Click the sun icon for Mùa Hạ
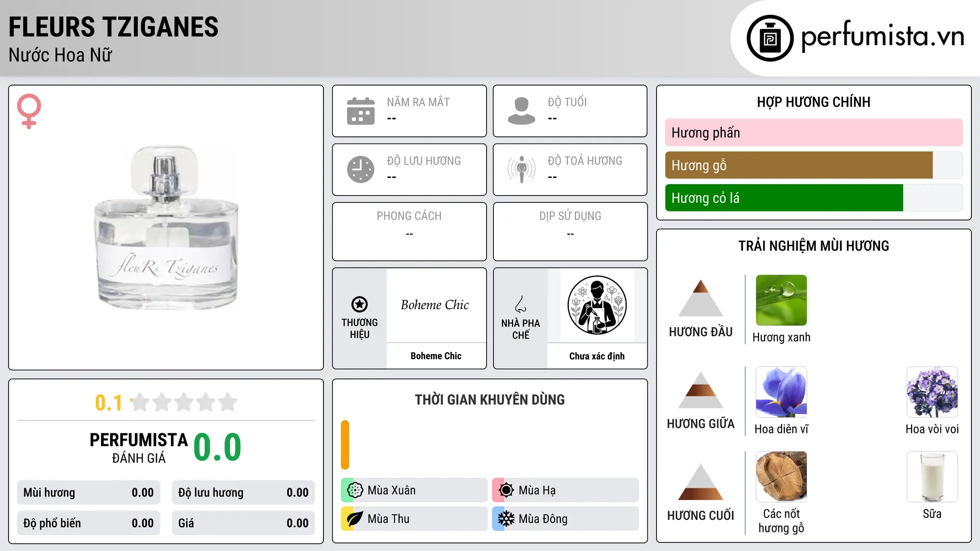 [506, 490]
